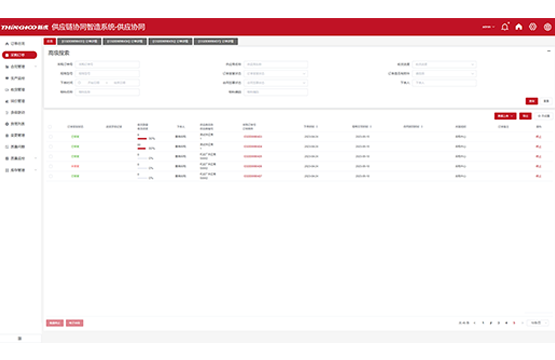The width and height of the screenshot is (555, 360).
Task: Click the globe icon at the header's end
Action: [547, 27]
